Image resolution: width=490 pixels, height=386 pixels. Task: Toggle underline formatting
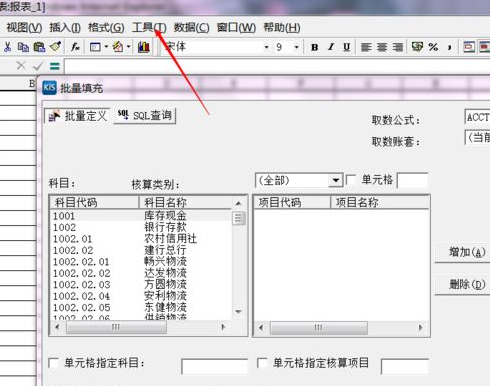[346, 47]
